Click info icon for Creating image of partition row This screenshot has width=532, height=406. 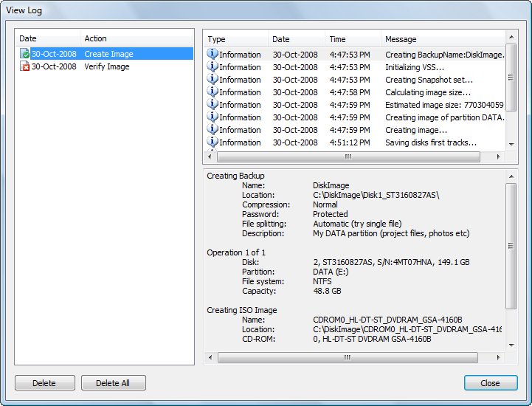(x=213, y=117)
